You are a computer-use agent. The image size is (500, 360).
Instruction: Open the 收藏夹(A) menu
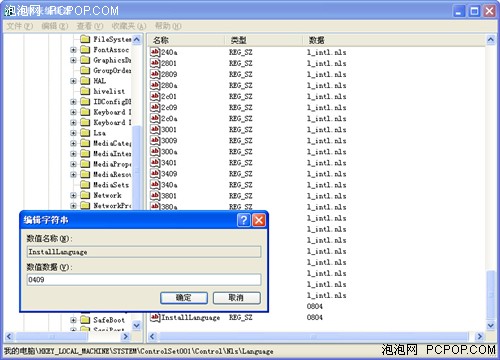(129, 26)
